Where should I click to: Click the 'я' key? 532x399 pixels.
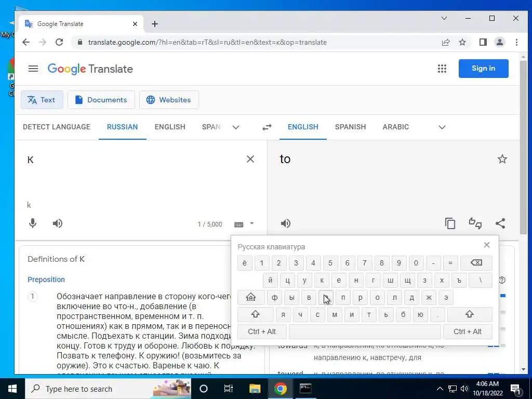point(283,314)
